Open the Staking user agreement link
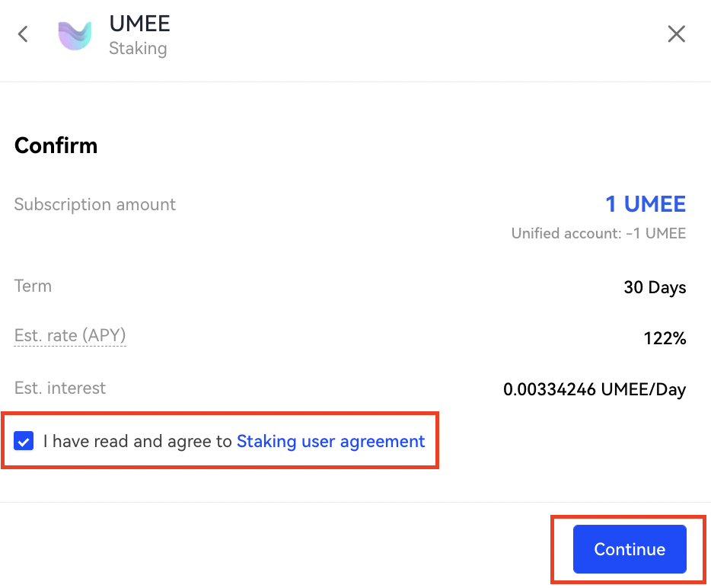Viewport: 711px width, 588px height. coord(330,441)
